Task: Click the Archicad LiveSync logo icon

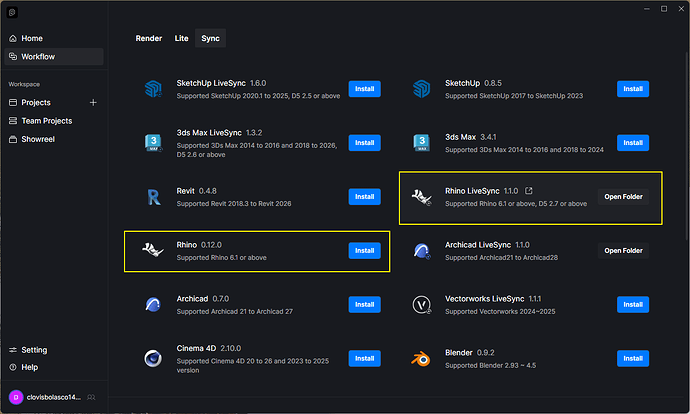Action: 422,251
